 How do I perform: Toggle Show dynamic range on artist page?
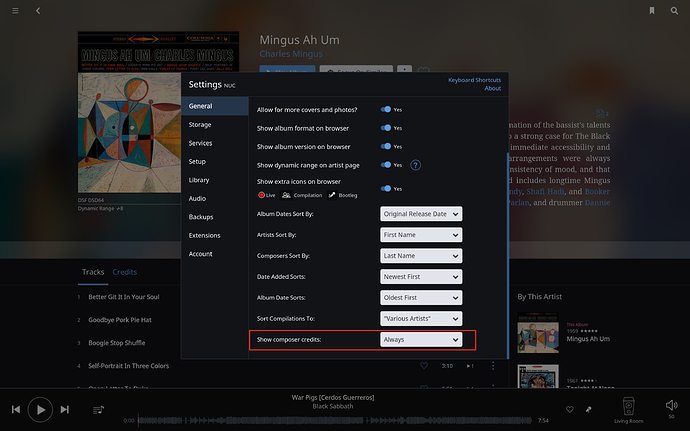tap(386, 165)
